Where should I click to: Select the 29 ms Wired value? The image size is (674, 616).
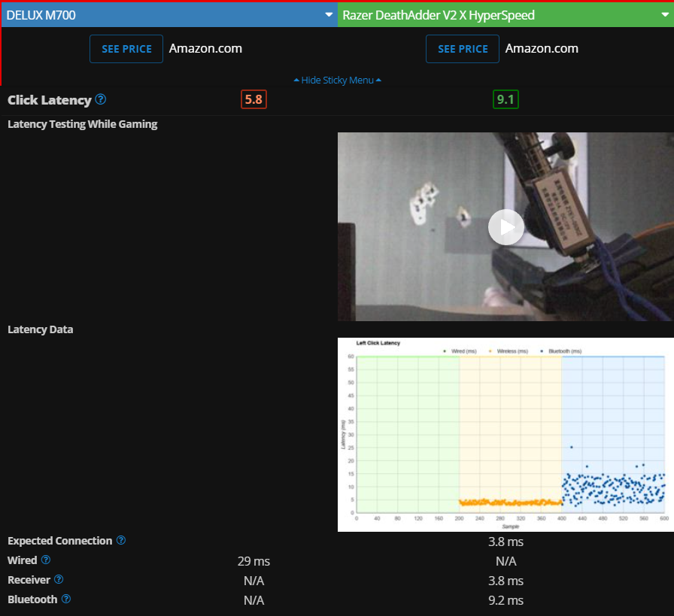pos(254,561)
